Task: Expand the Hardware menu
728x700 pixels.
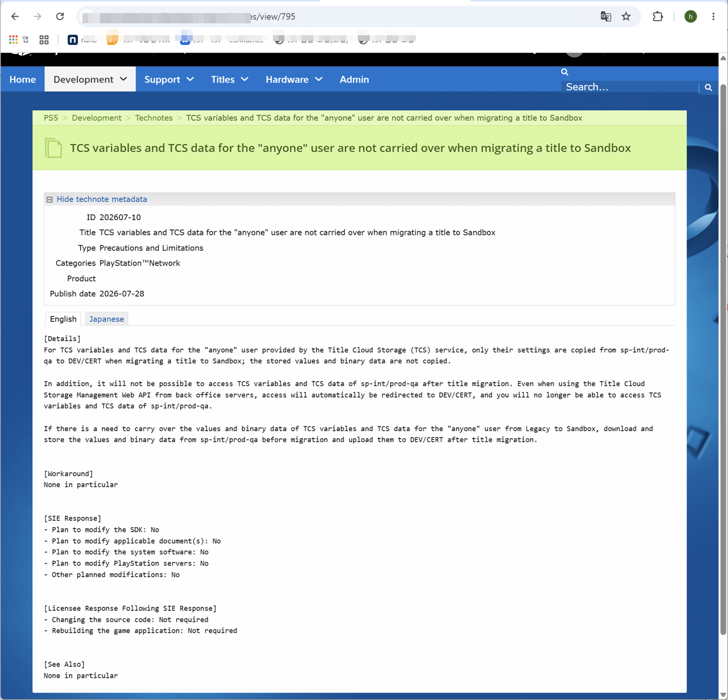Action: pos(293,80)
